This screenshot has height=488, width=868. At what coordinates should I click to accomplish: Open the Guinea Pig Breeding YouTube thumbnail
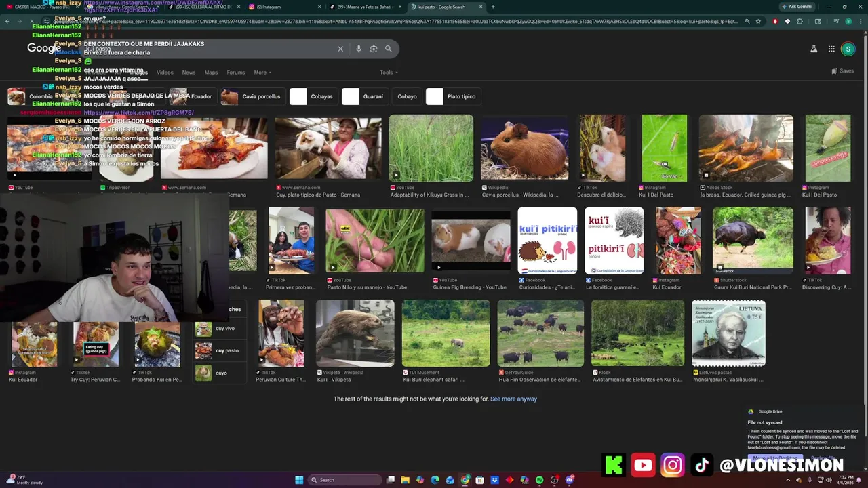coord(471,241)
